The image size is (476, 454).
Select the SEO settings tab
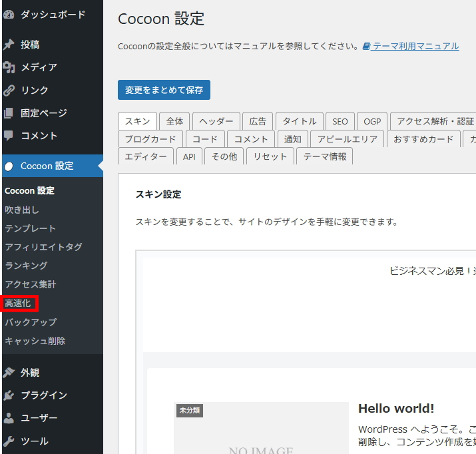pos(340,121)
